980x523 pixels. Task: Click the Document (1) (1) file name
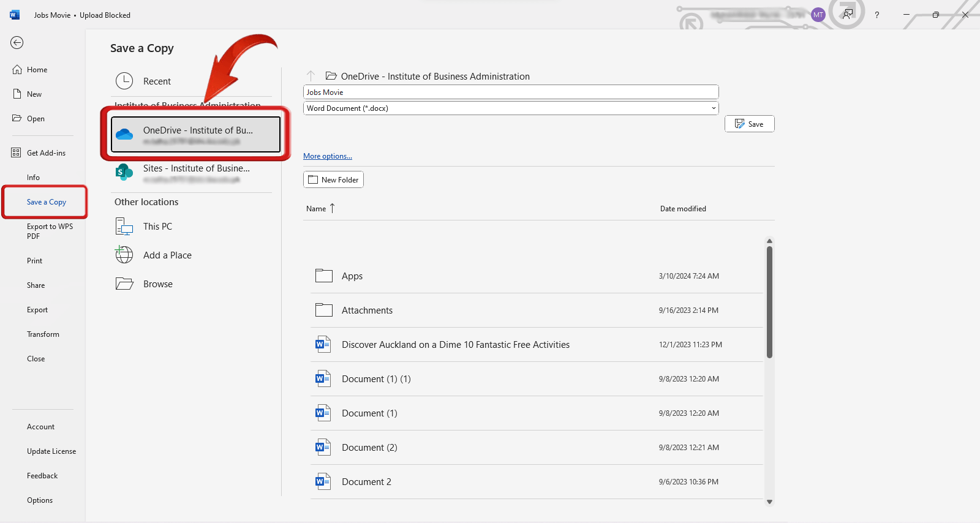[x=376, y=379]
